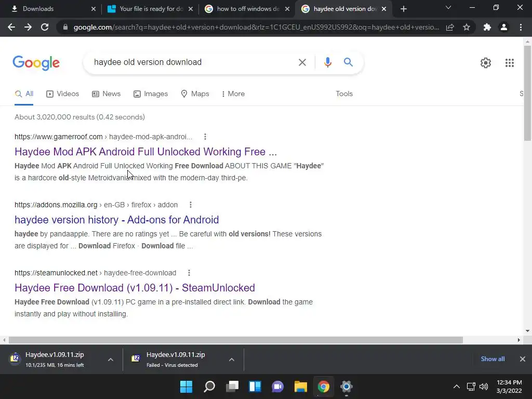Screen dimensions: 532x399
Task: Open Google apps grid
Action: 510,63
